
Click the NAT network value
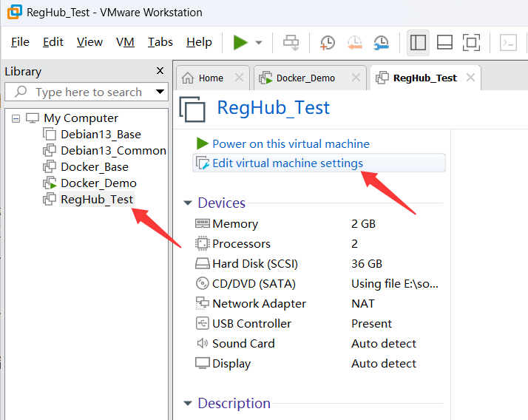[362, 303]
